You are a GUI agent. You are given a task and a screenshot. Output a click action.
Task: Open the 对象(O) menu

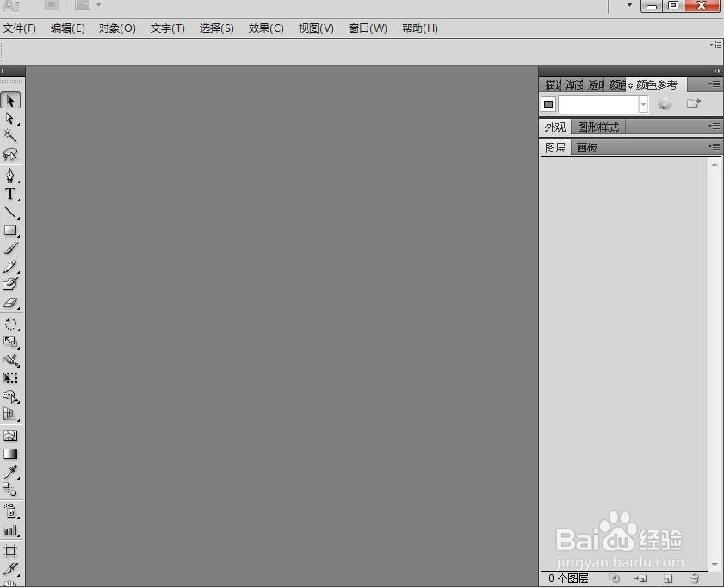(117, 28)
